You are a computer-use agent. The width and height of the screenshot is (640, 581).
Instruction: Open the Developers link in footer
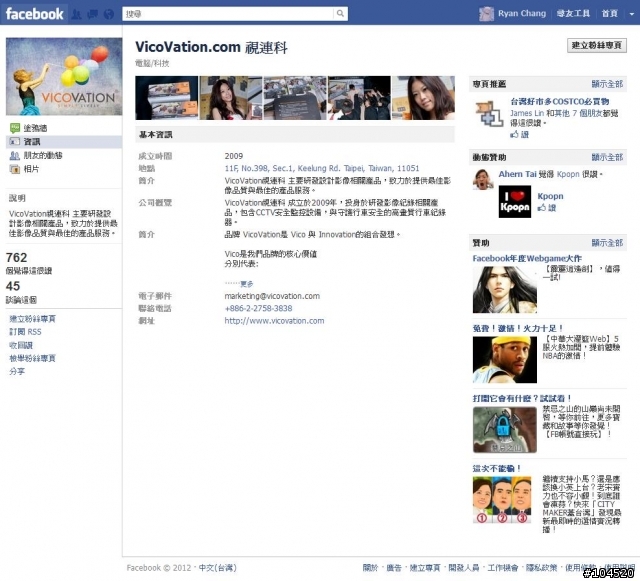pyautogui.click(x=464, y=568)
